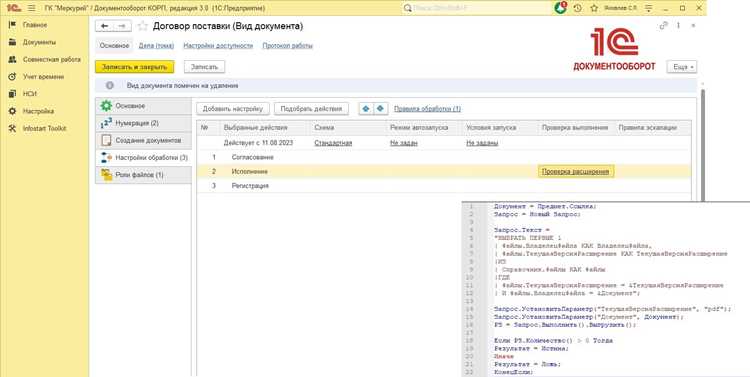This screenshot has width=750, height=377.
Task: Select the Настройки обработки (3) page
Action: (x=143, y=157)
